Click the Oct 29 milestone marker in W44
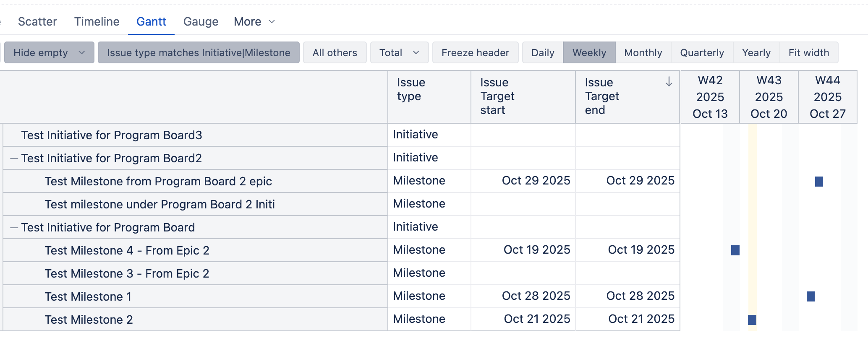This screenshot has height=343, width=868. 818,182
